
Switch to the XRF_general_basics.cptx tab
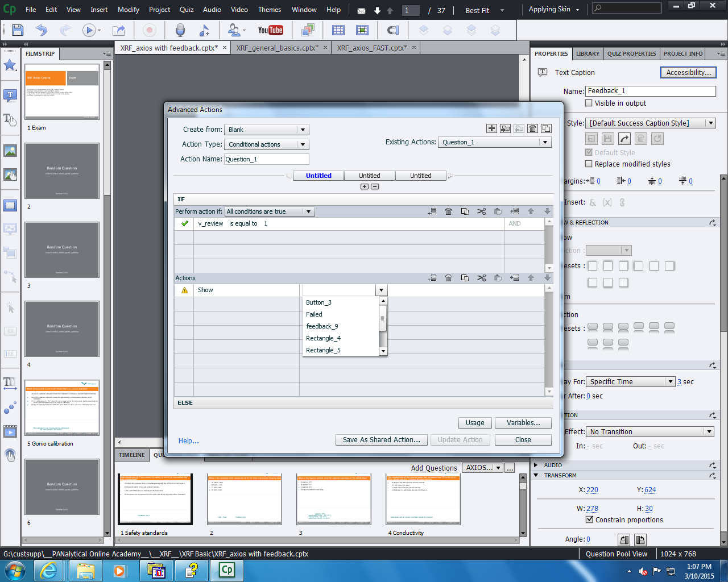click(277, 48)
